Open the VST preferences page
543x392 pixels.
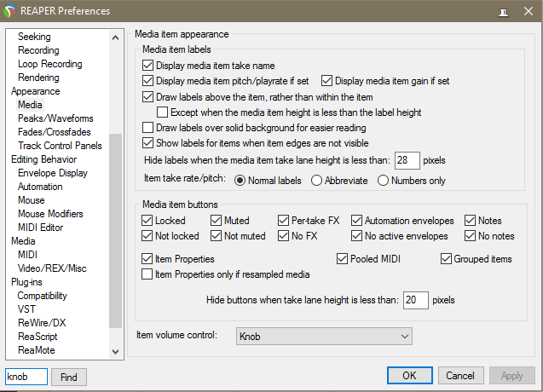[x=26, y=309]
